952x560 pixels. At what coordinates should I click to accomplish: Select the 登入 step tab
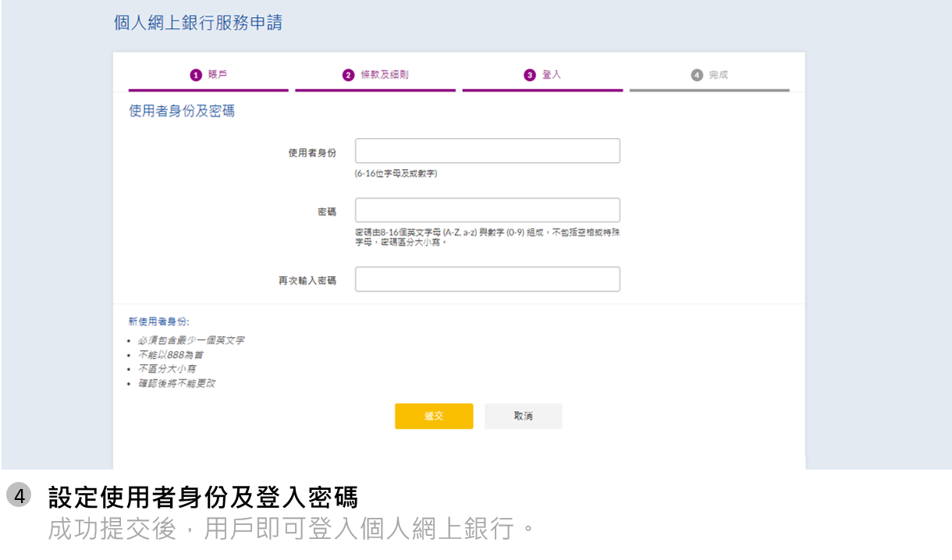point(552,75)
